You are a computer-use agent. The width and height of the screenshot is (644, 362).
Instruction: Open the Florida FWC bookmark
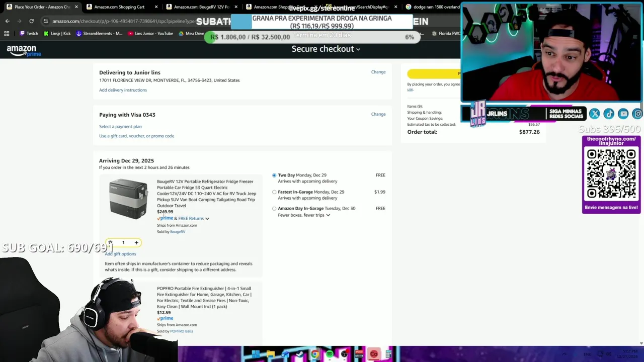point(447,34)
